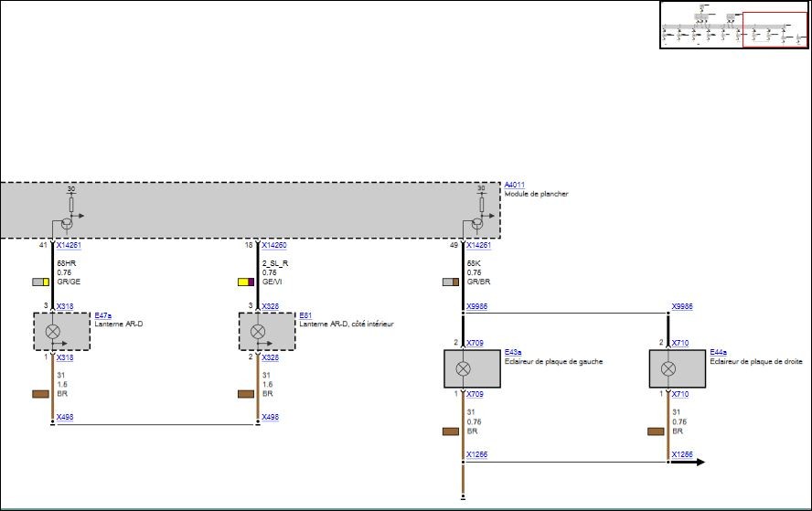
Task: Click the transistor symbol above pin 49
Action: [477, 224]
